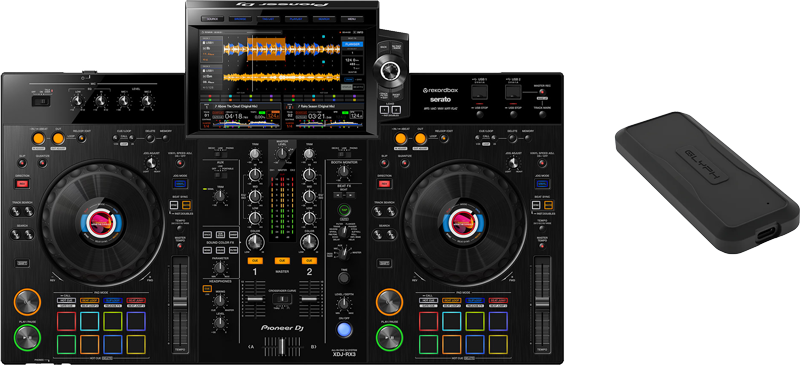Click the left deck TEMPO slider
Screen dimensions: 800x365
181,302
